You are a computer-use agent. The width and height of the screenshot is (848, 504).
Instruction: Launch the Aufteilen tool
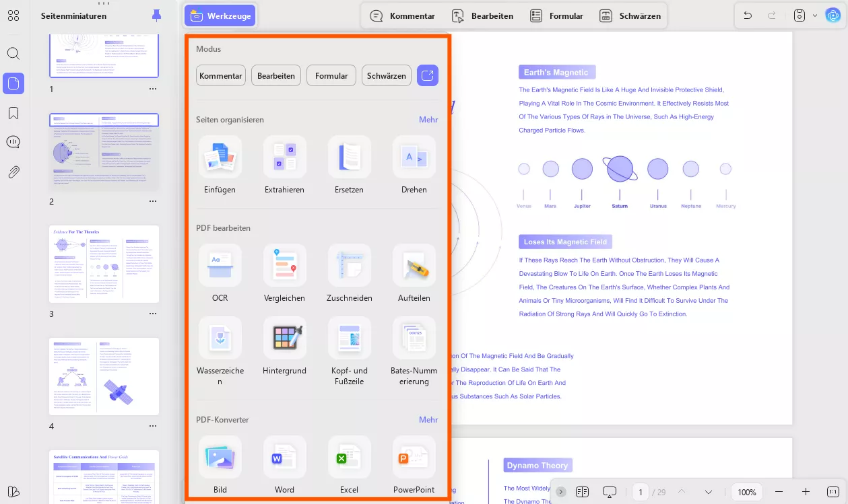(x=414, y=273)
